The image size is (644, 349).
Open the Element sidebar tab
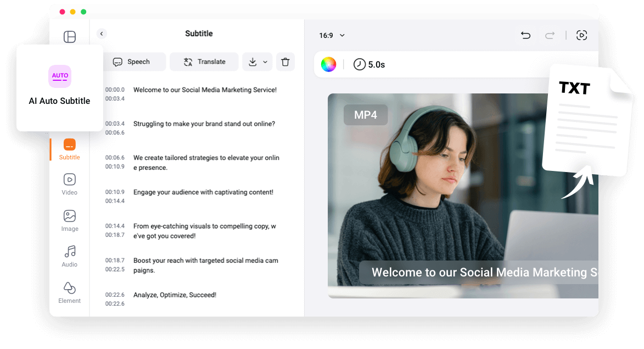69,293
